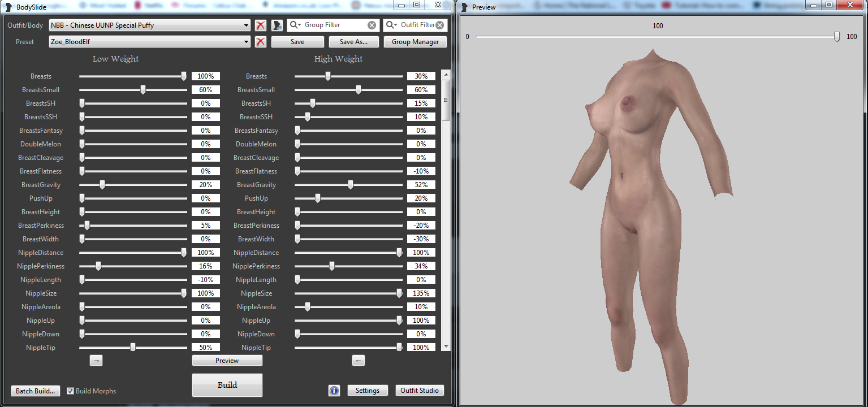
Task: Click the Save As... button
Action: pos(353,42)
